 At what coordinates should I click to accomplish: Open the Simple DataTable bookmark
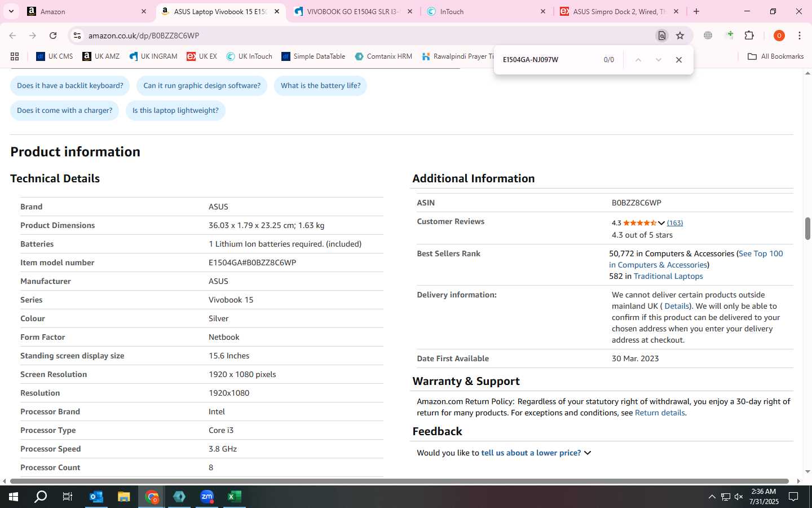pos(313,56)
